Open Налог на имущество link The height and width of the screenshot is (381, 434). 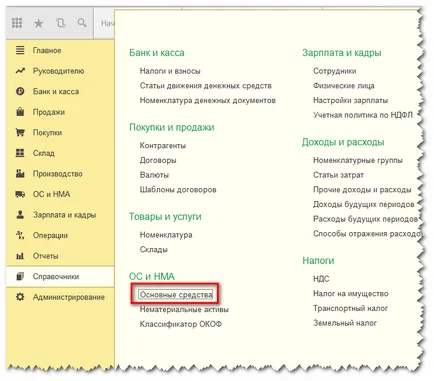click(351, 294)
